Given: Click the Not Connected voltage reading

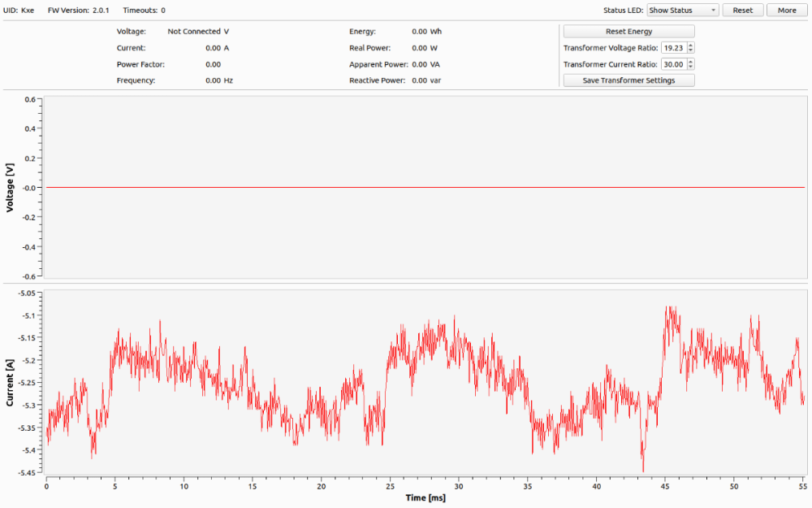Looking at the screenshot, I should point(193,32).
